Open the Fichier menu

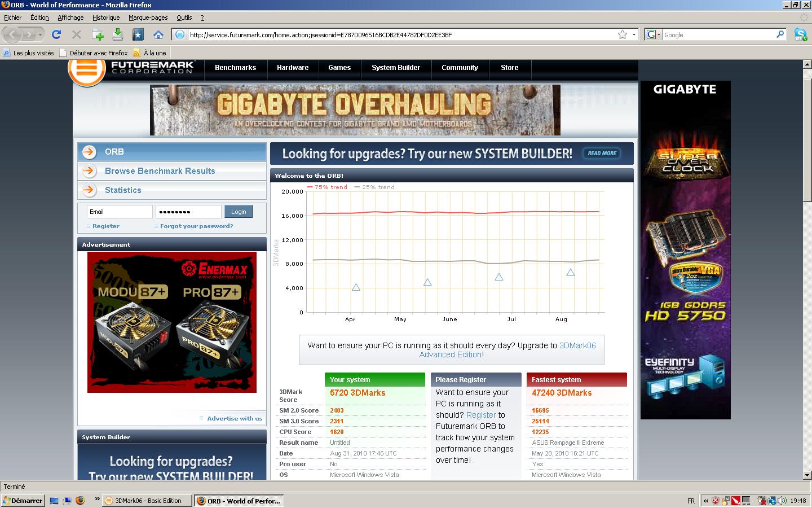(12, 17)
